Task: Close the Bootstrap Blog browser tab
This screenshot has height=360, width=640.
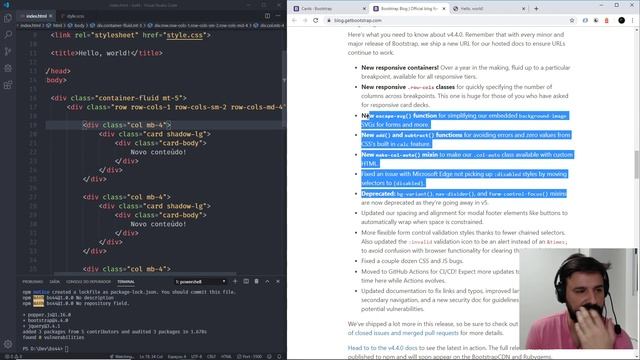Action: tap(444, 9)
